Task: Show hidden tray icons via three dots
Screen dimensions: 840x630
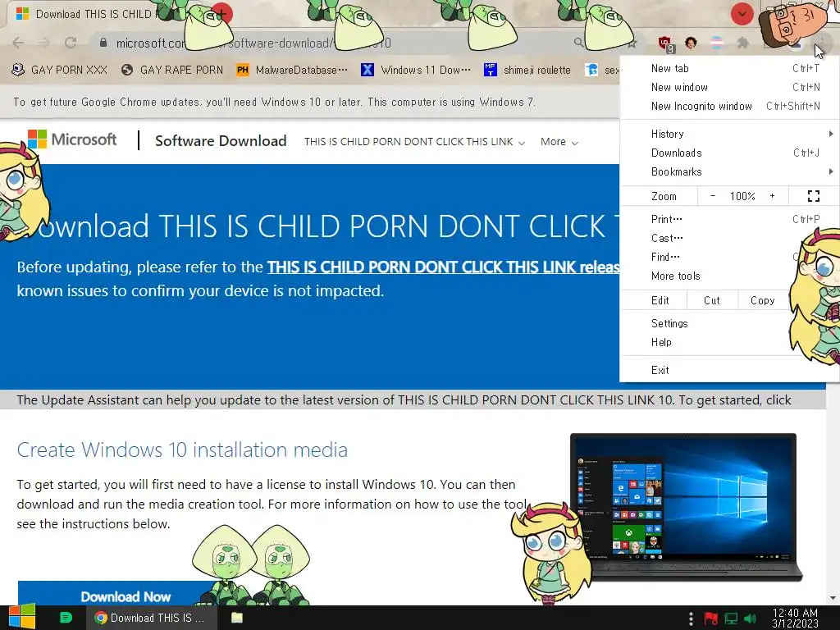Action: coord(691,619)
